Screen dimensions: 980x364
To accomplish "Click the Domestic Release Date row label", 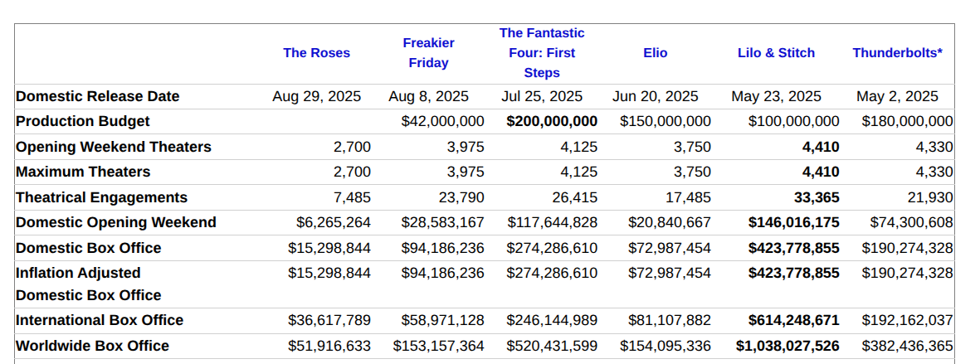I will [x=98, y=96].
